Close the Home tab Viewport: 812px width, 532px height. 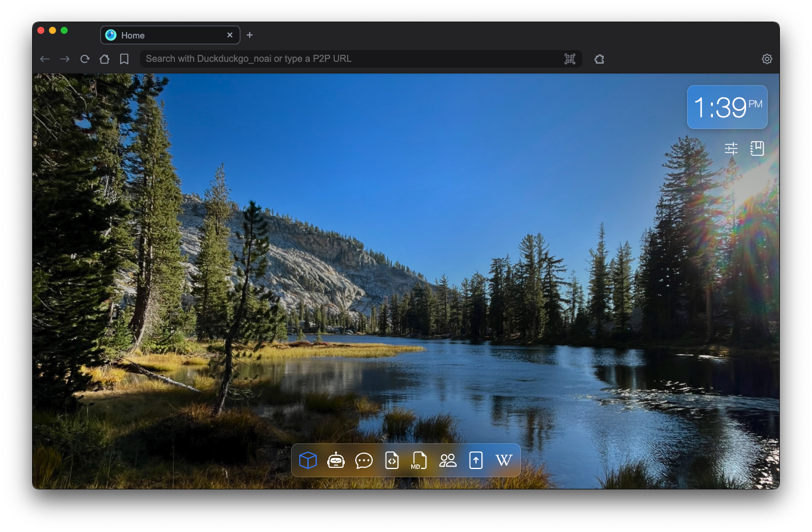(230, 35)
